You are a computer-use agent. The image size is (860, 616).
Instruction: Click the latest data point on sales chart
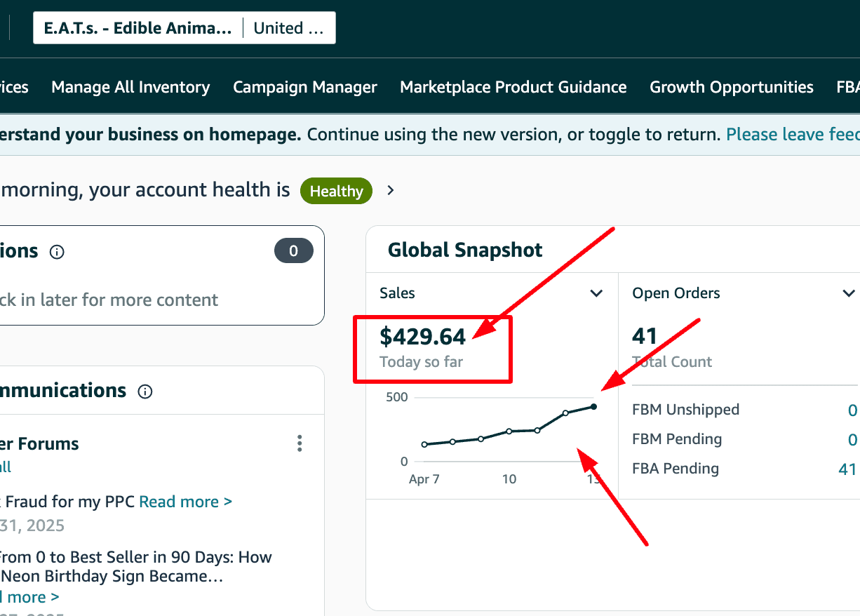(593, 406)
